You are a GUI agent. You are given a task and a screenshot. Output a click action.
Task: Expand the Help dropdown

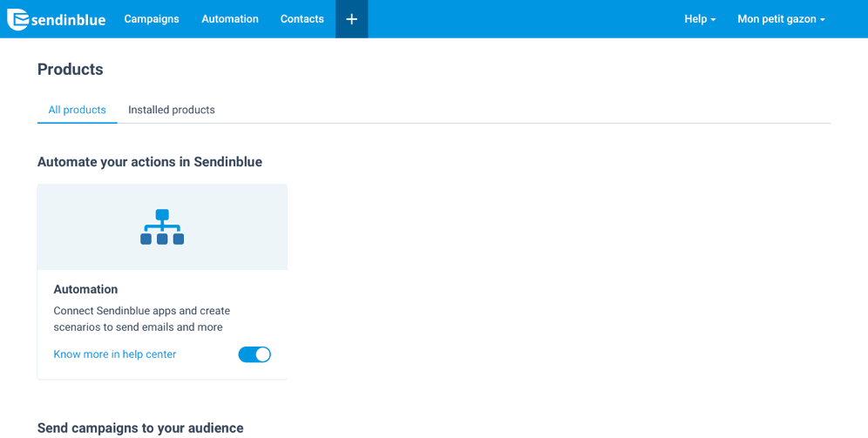click(x=700, y=19)
